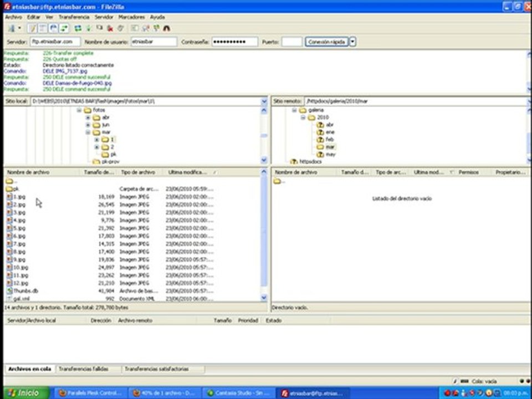Open the Site Manager icon in toolbar

coord(12,28)
